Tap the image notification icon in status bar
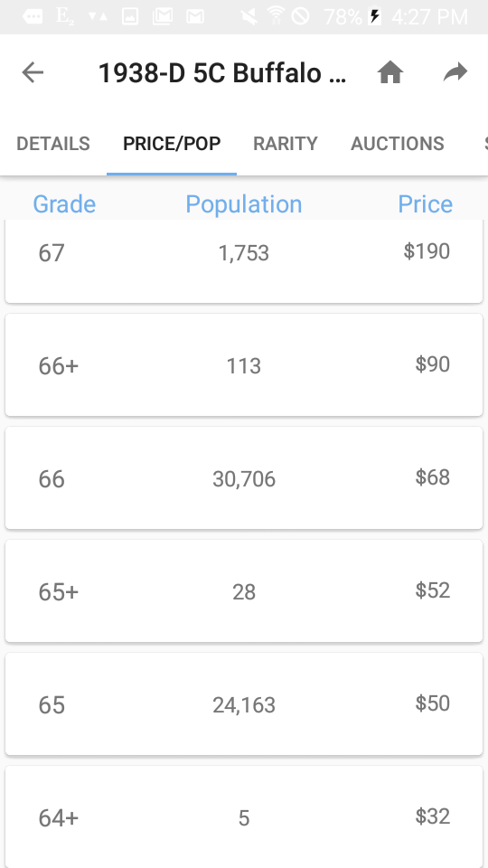This screenshot has height=868, width=488. point(130,16)
